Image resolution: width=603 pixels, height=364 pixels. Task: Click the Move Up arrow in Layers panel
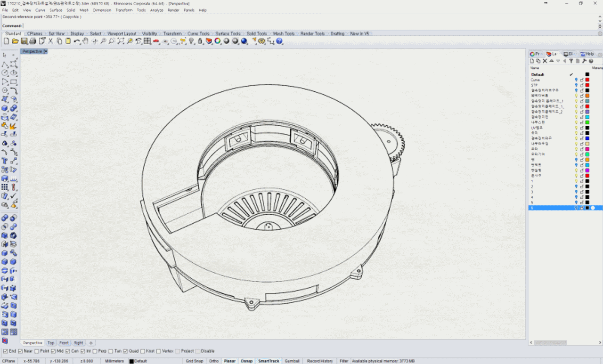click(552, 61)
